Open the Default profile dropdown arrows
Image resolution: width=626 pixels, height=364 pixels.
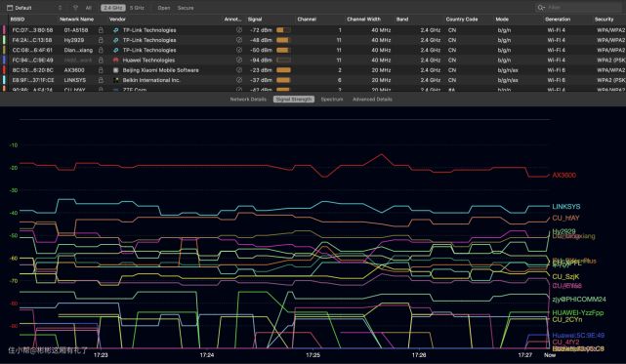60,8
